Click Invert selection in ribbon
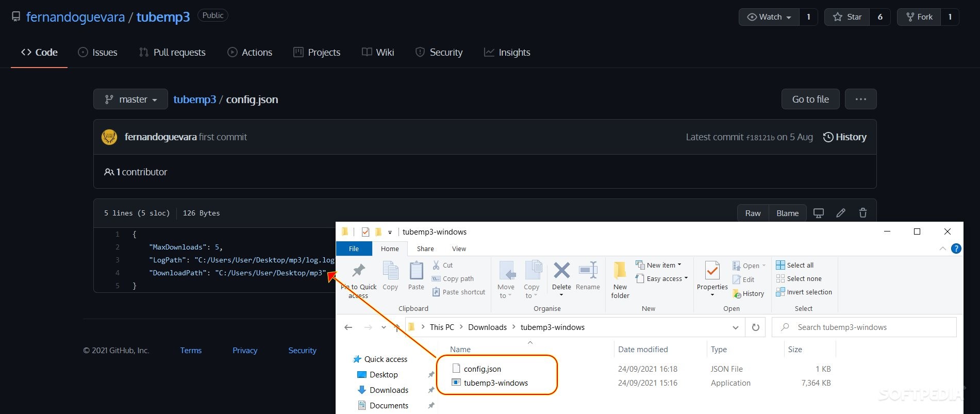 (x=804, y=292)
